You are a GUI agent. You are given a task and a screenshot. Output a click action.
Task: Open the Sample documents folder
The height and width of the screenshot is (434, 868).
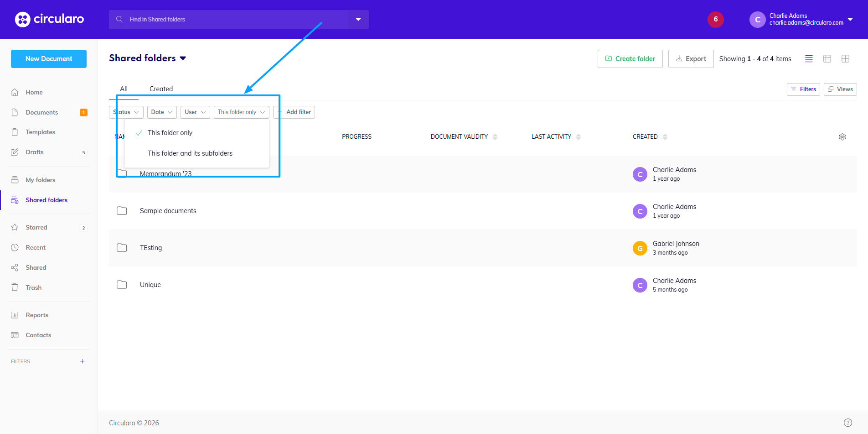click(168, 211)
